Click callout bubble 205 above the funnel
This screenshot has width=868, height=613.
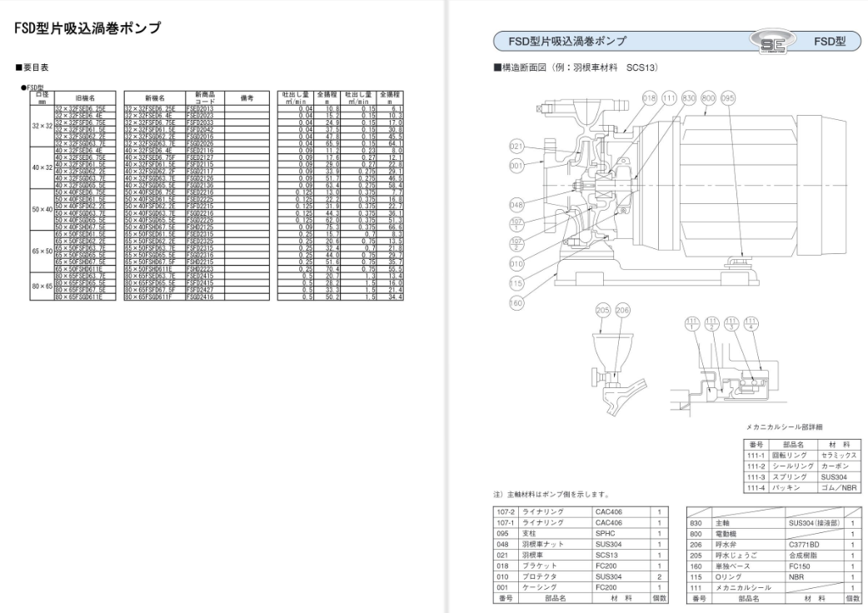[x=603, y=311]
